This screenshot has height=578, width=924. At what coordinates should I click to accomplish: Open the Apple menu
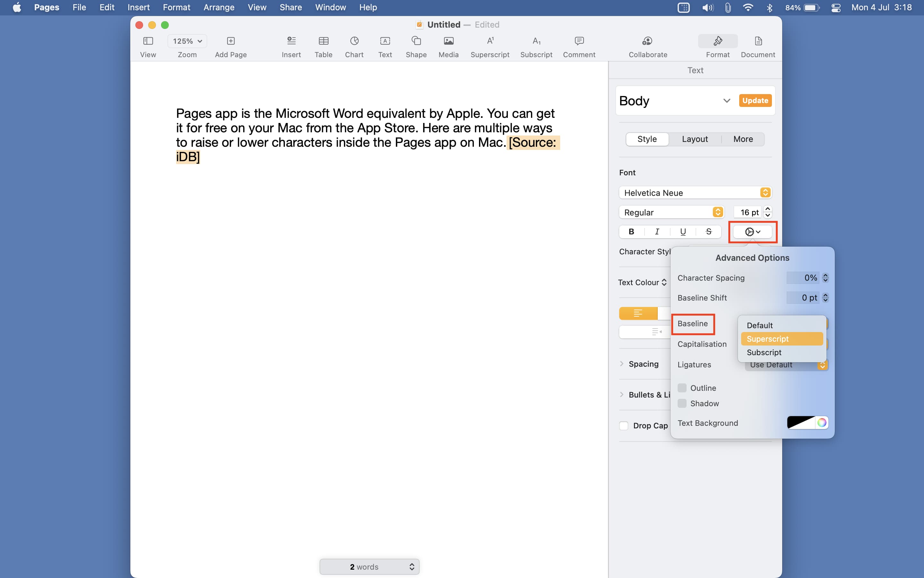pyautogui.click(x=17, y=8)
